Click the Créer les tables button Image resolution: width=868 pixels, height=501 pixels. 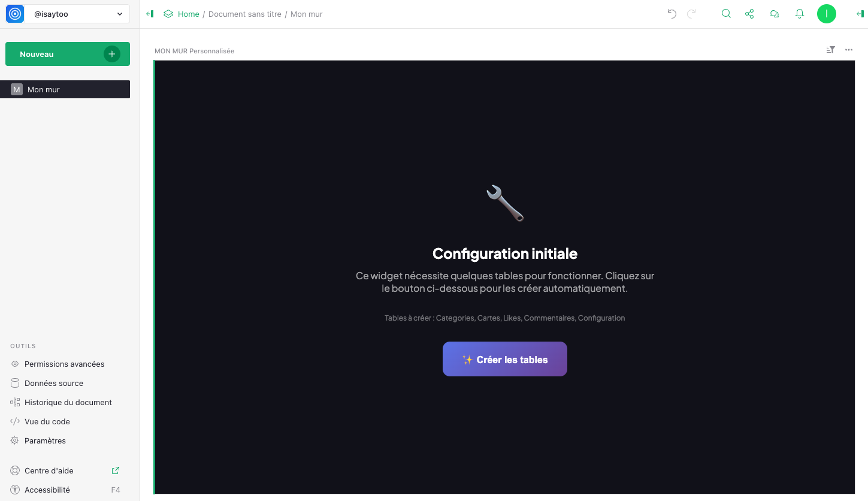[x=504, y=359]
